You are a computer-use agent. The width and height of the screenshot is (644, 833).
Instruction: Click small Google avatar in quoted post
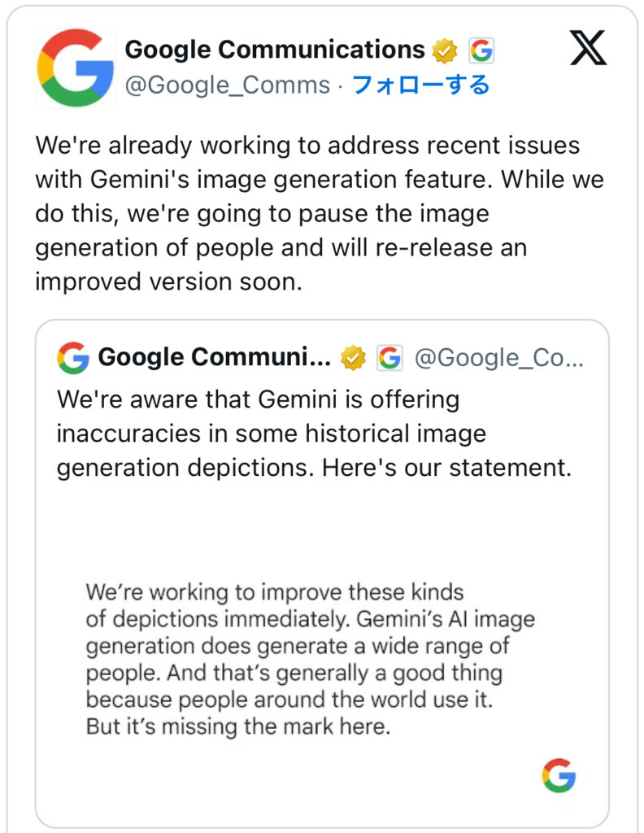(x=73, y=358)
